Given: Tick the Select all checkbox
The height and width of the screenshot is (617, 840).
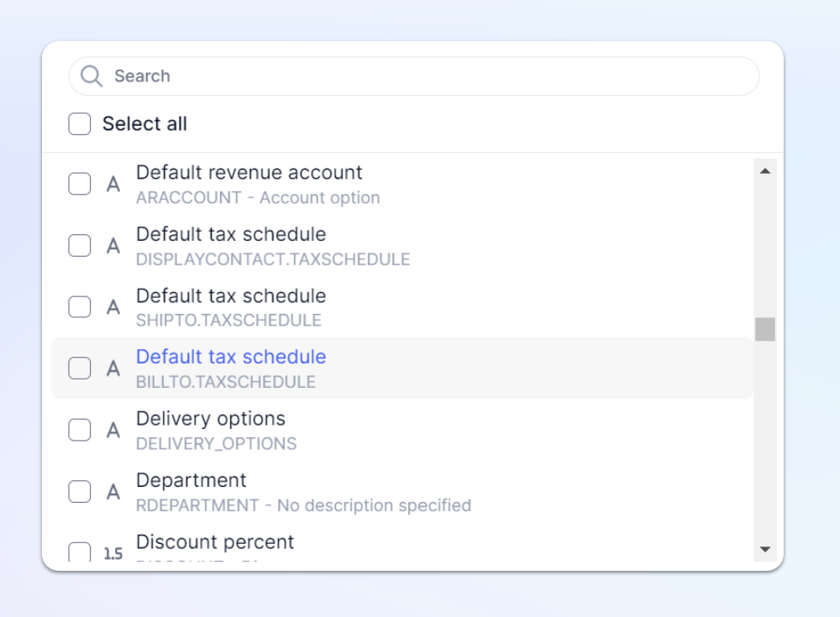Looking at the screenshot, I should coord(79,123).
